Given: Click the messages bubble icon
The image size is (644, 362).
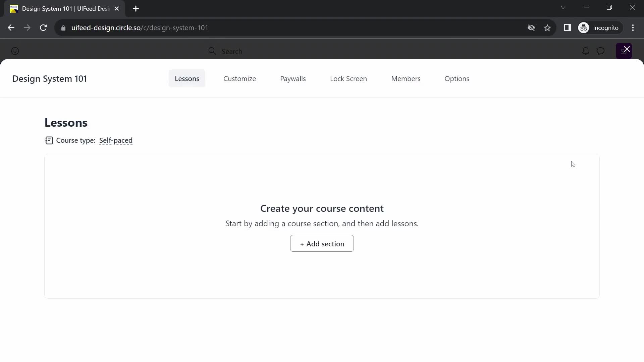Looking at the screenshot, I should [600, 50].
